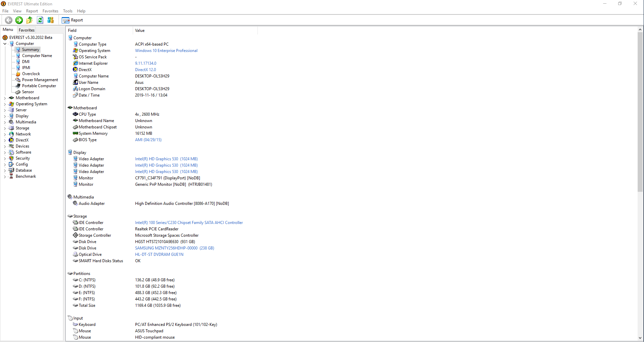Expand the Motherboard tree node
The height and width of the screenshot is (342, 644).
5,98
